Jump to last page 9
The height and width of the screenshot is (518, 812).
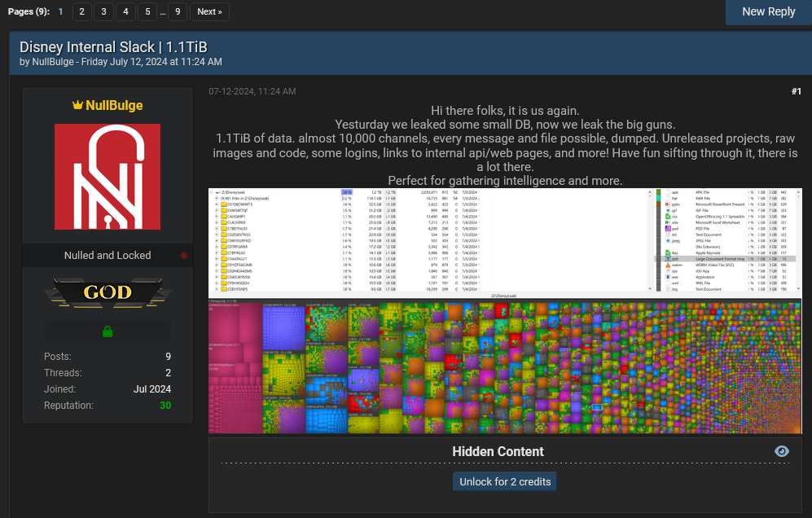[x=178, y=11]
